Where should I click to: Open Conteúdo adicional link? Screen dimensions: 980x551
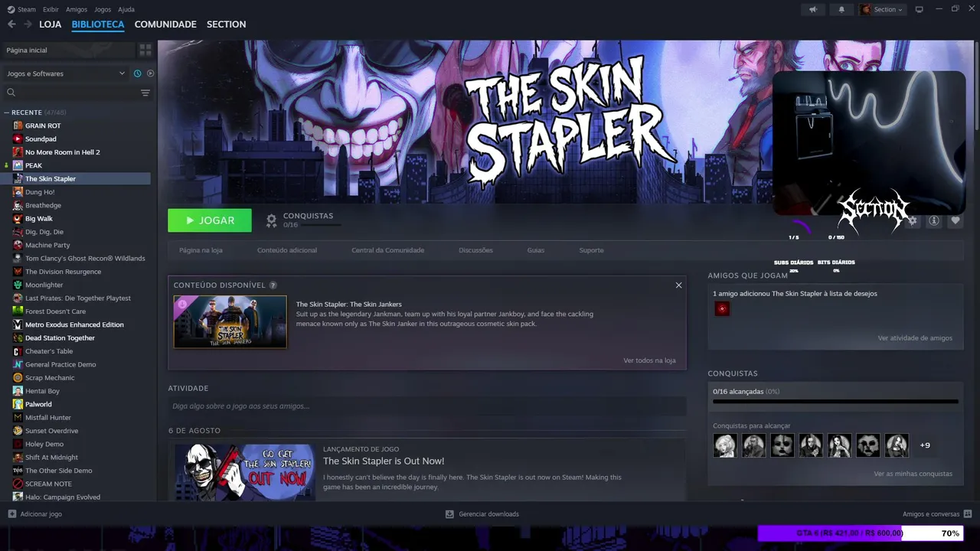tap(287, 250)
